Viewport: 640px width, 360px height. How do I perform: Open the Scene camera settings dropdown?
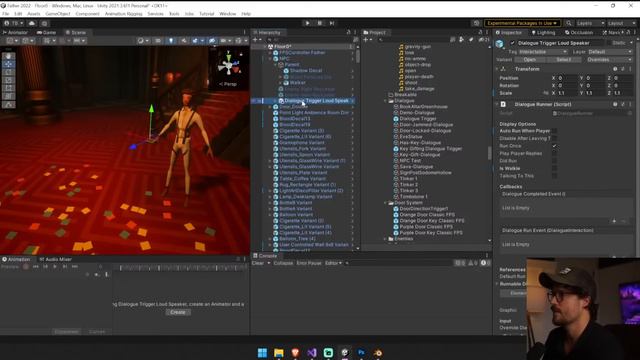[225, 40]
